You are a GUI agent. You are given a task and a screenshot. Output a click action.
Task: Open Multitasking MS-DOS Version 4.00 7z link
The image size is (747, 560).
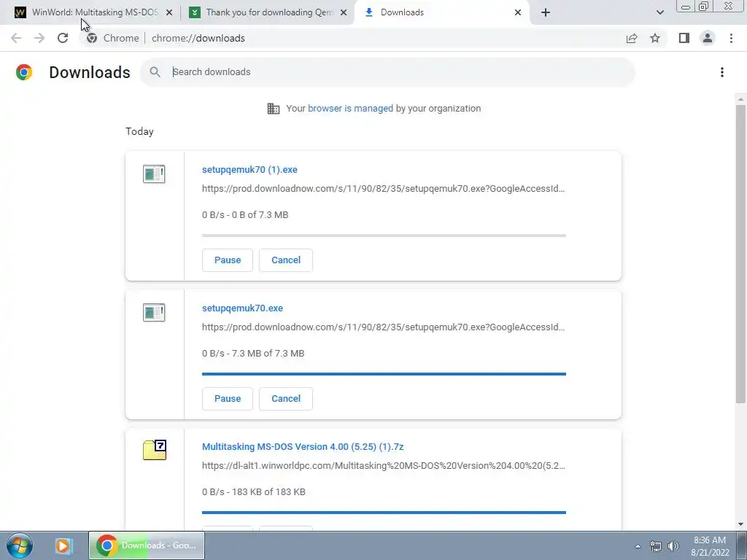(x=303, y=447)
